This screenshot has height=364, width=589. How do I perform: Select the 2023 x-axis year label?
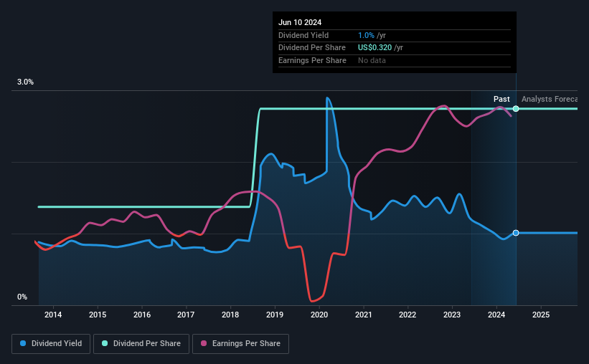(452, 315)
